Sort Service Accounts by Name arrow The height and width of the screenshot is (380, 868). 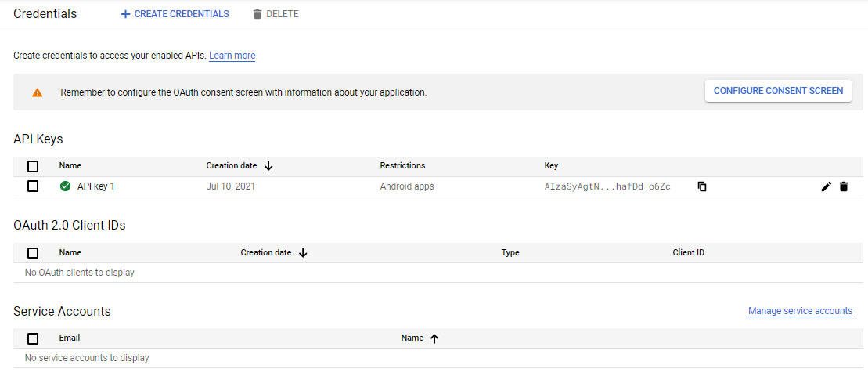pos(434,338)
